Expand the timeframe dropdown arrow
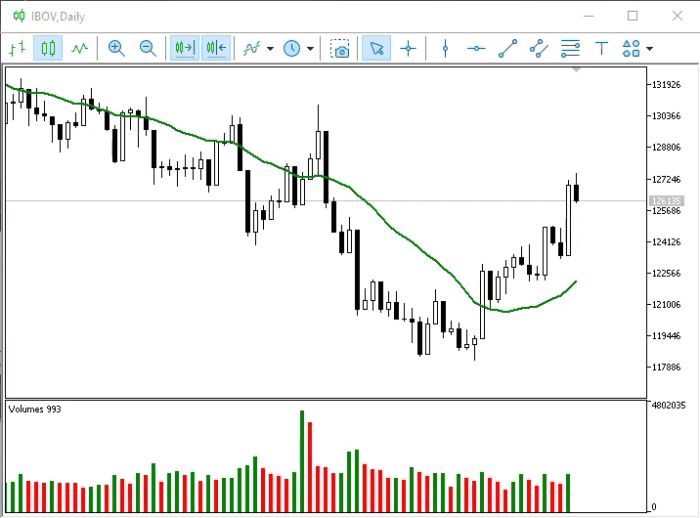This screenshot has height=518, width=700. [310, 48]
